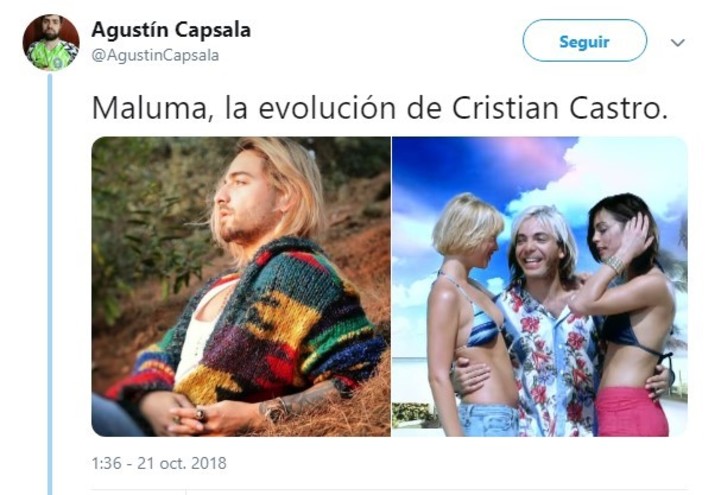Image resolution: width=720 pixels, height=495 pixels.
Task: Follow the account with the Seguir button
Action: (x=585, y=41)
